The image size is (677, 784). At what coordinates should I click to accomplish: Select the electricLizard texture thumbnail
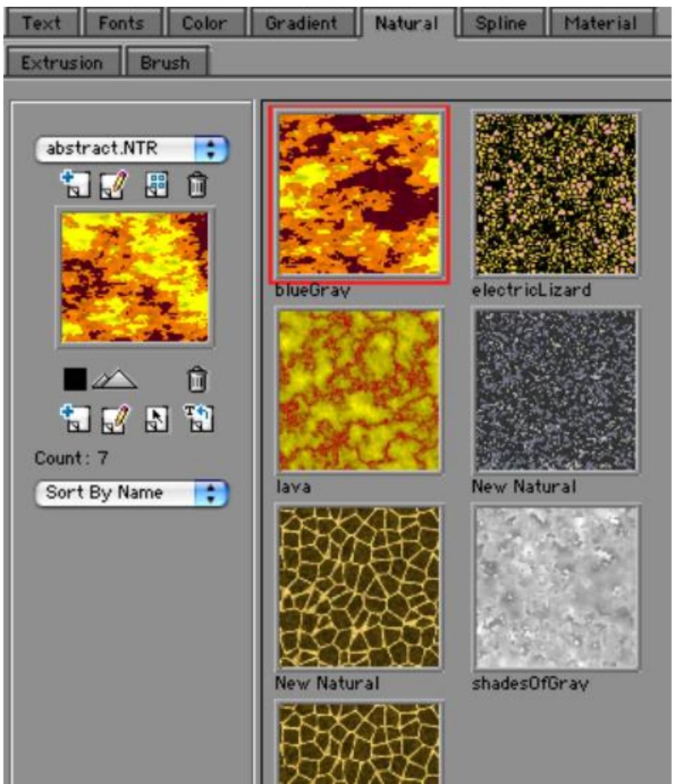(x=555, y=194)
